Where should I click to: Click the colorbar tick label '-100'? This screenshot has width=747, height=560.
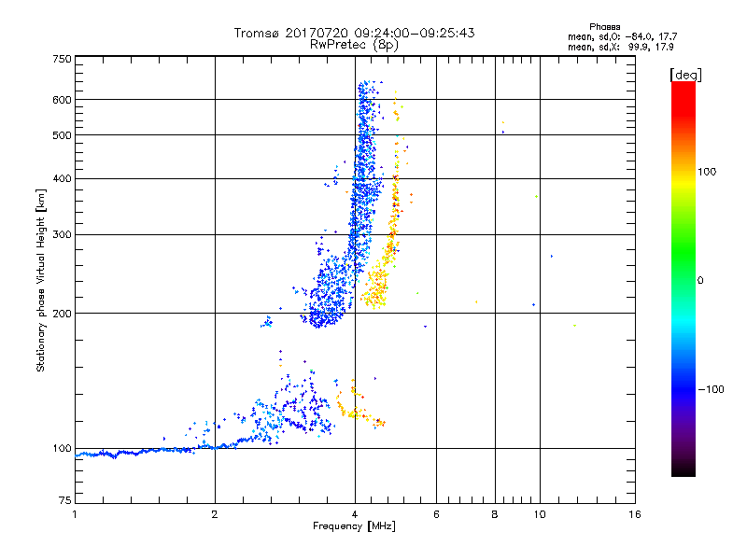(711, 389)
